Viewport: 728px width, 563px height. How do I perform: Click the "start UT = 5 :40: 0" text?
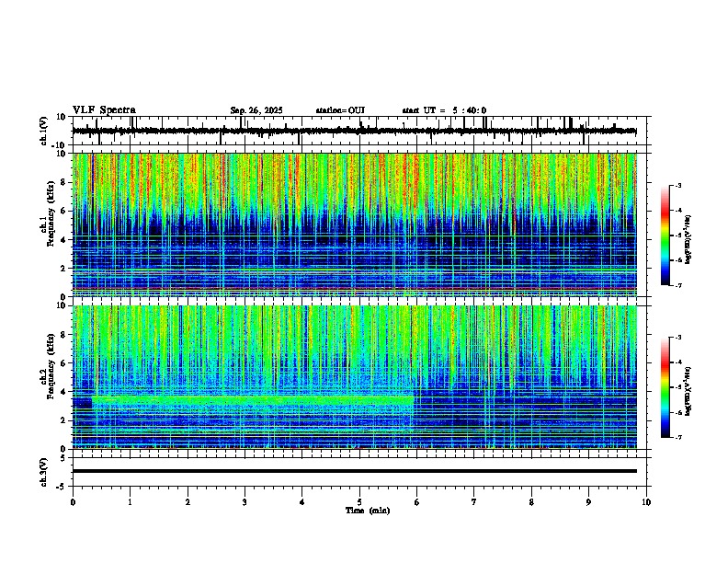444,110
